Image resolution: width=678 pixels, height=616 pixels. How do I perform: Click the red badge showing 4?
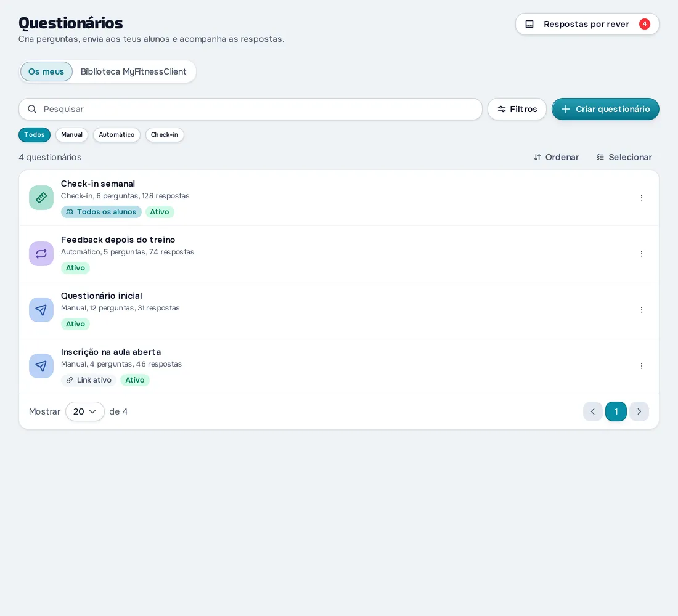click(644, 24)
